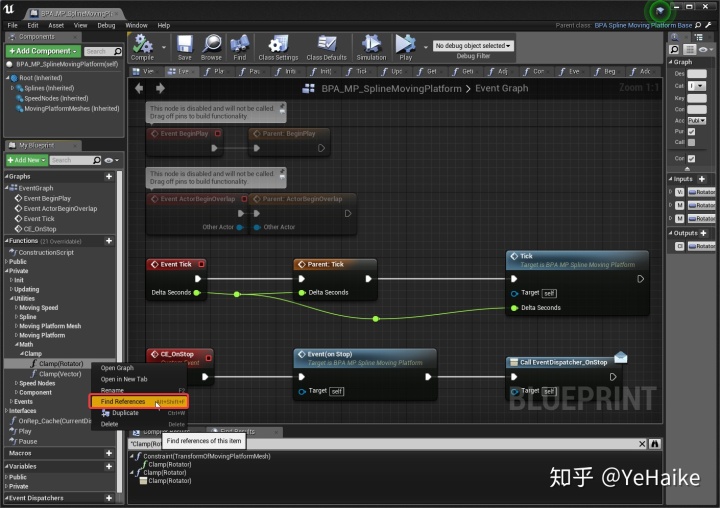720x508 pixels.
Task: Add new macro with Macros plus icon
Action: click(109, 453)
